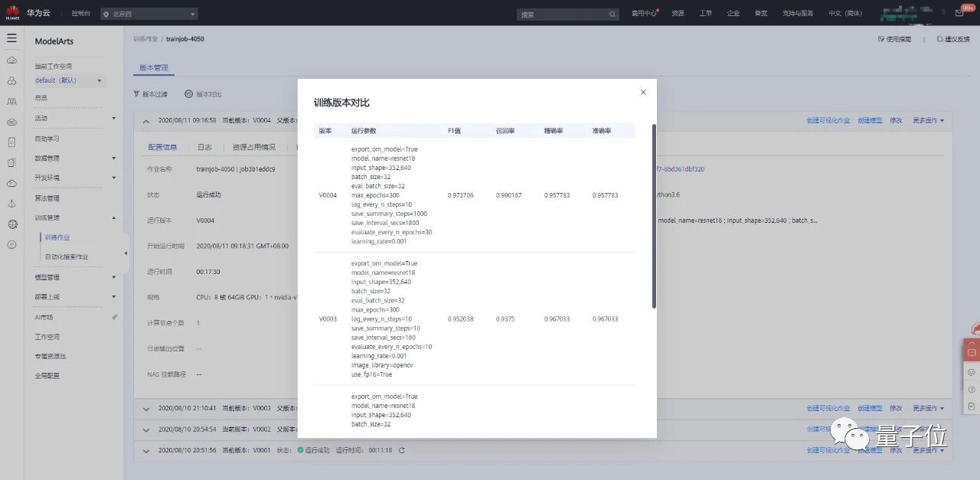This screenshot has height=480, width=980.
Task: Select the 版本管理 tab
Action: pyautogui.click(x=154, y=67)
